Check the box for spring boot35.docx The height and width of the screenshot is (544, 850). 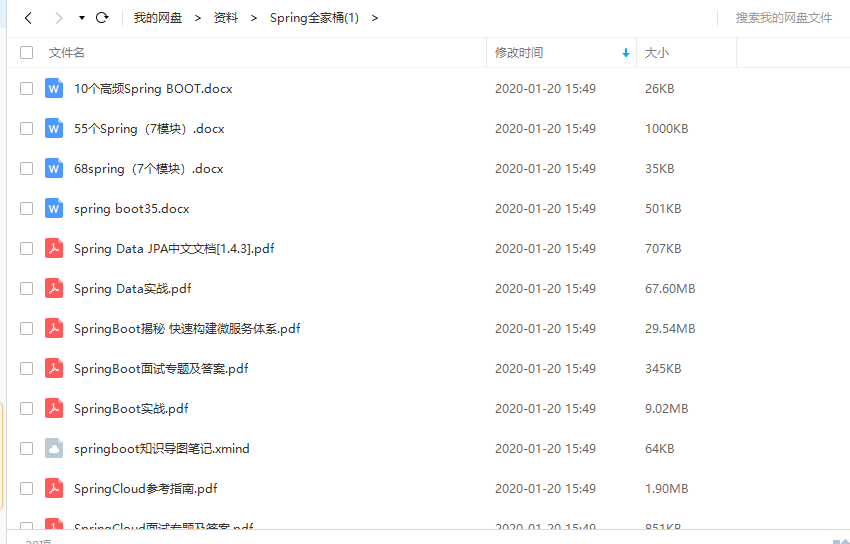click(26, 209)
